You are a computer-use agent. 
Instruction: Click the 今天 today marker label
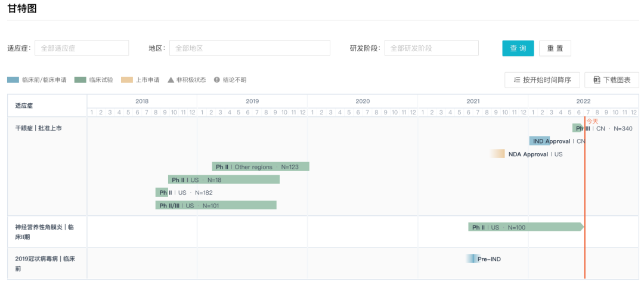coord(592,121)
